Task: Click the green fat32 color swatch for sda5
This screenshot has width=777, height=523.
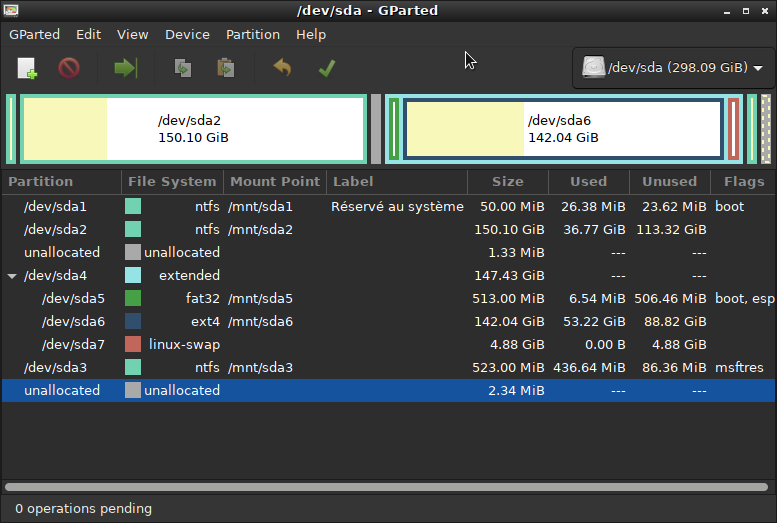Action: (133, 298)
